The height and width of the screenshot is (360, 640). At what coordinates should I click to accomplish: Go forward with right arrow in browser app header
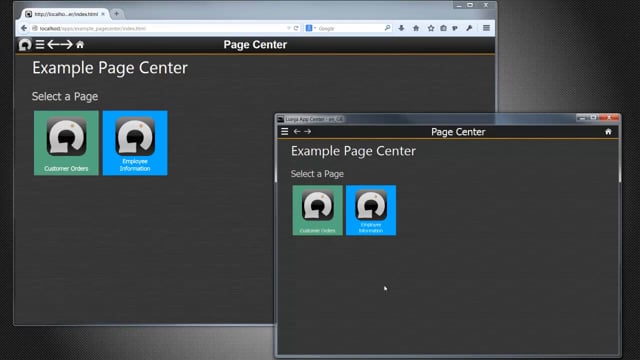(67, 44)
